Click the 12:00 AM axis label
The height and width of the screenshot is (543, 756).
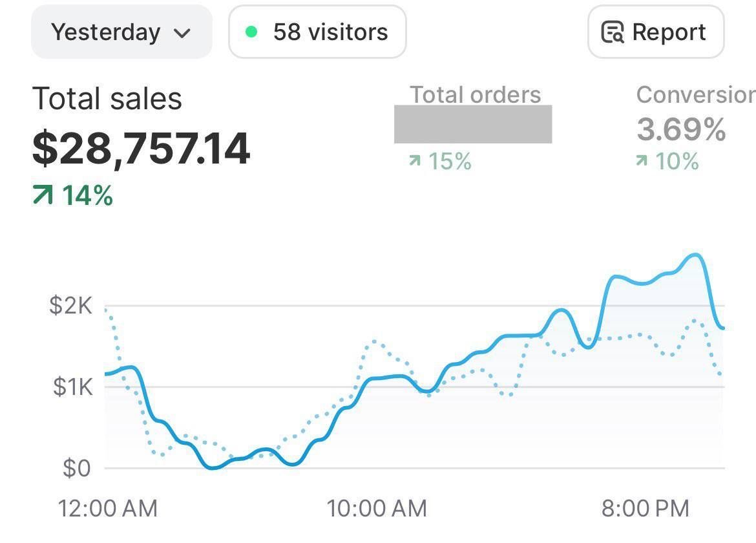tap(108, 509)
